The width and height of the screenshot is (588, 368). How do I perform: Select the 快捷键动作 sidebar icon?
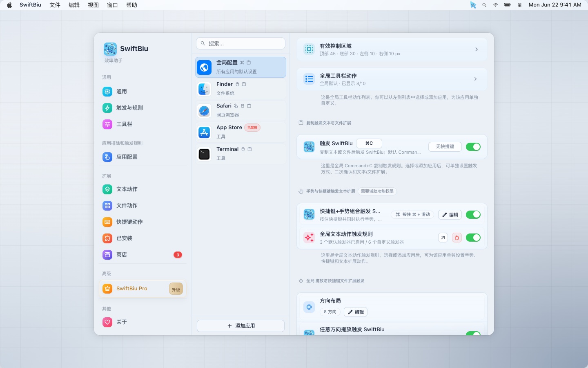107,222
